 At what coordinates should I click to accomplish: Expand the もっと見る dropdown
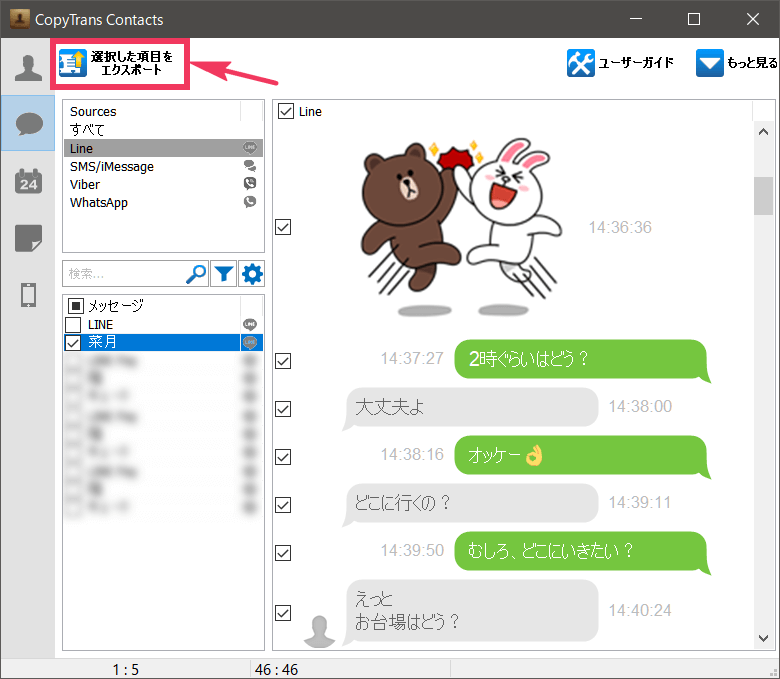(x=737, y=63)
